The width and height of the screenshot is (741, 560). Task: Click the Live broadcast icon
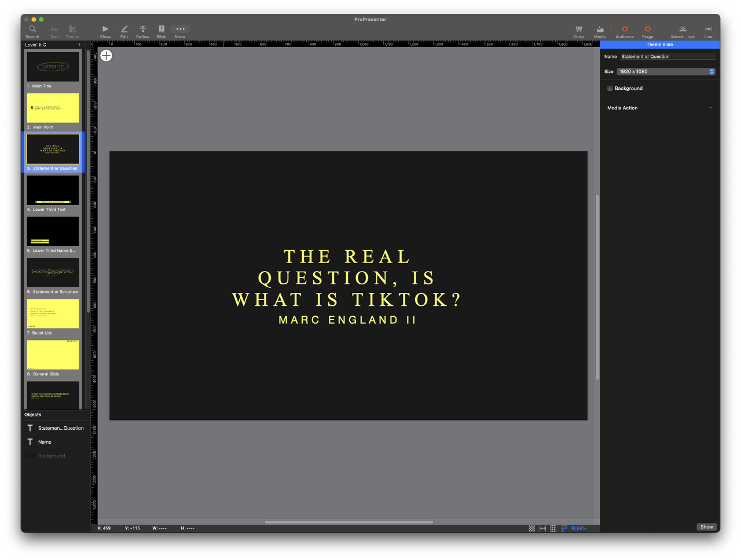click(709, 31)
